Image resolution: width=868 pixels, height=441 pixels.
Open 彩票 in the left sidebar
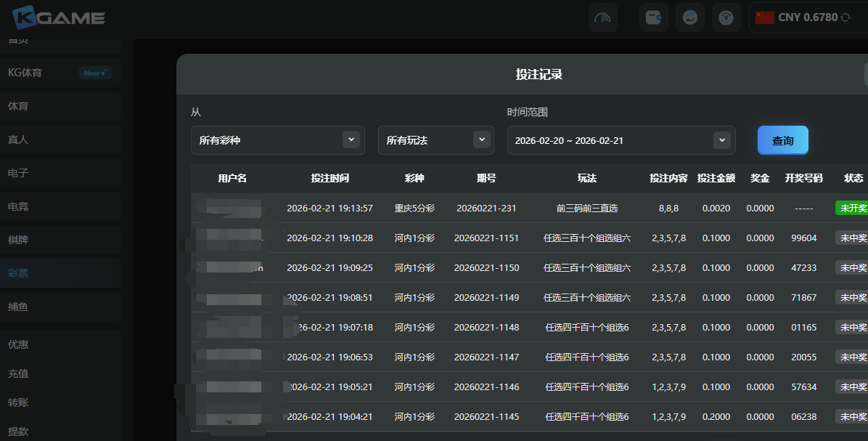18,273
